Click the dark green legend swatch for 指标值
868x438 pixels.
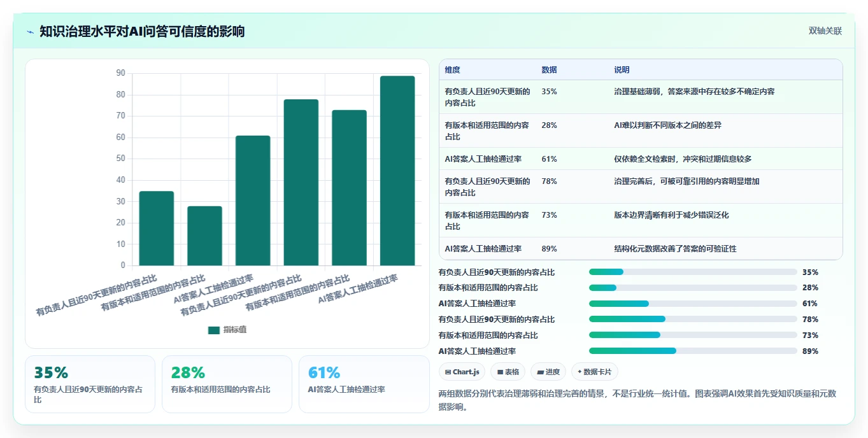pyautogui.click(x=214, y=330)
